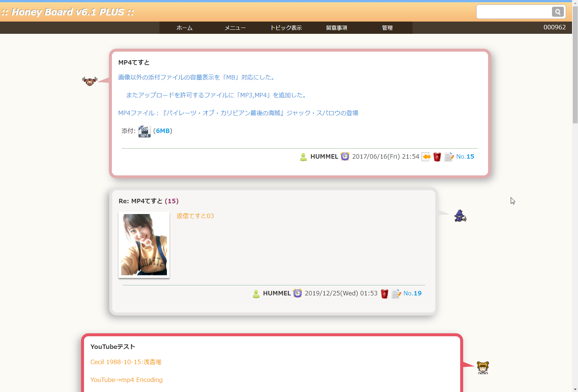578x392 pixels.
Task: Click the alarm clock icon on post No.19
Action: coord(297,293)
